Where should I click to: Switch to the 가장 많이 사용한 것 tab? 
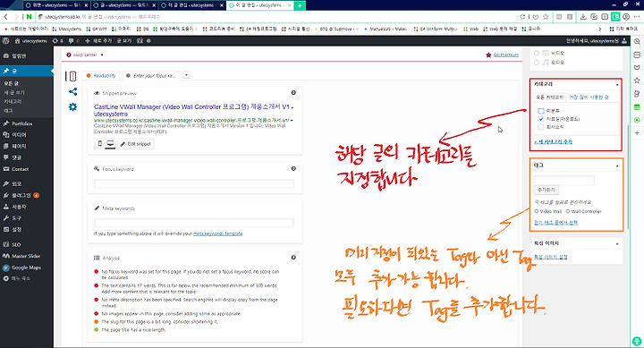coord(589,98)
